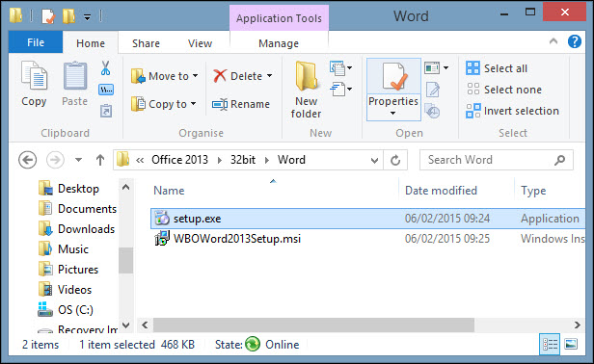594x364 pixels.
Task: Open the Properties checkmark icon
Action: (393, 77)
